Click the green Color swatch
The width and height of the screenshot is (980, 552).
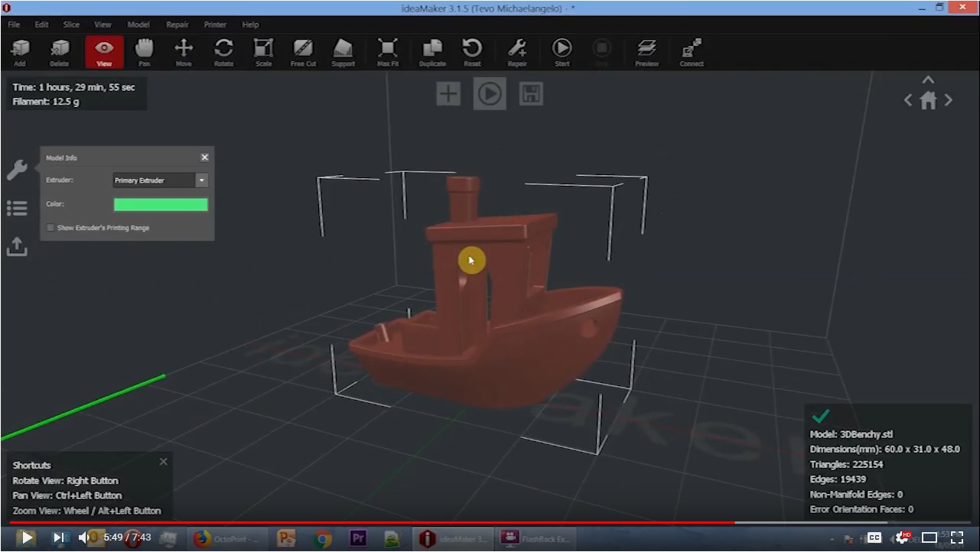(161, 204)
